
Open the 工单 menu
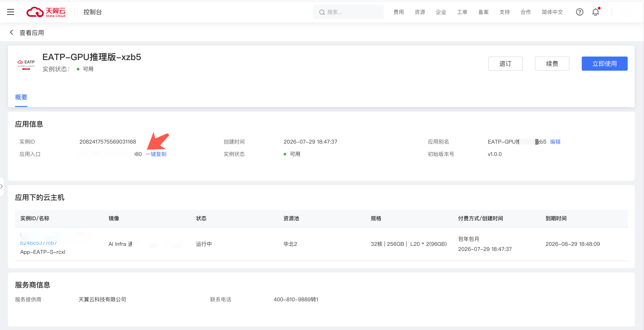[462, 12]
